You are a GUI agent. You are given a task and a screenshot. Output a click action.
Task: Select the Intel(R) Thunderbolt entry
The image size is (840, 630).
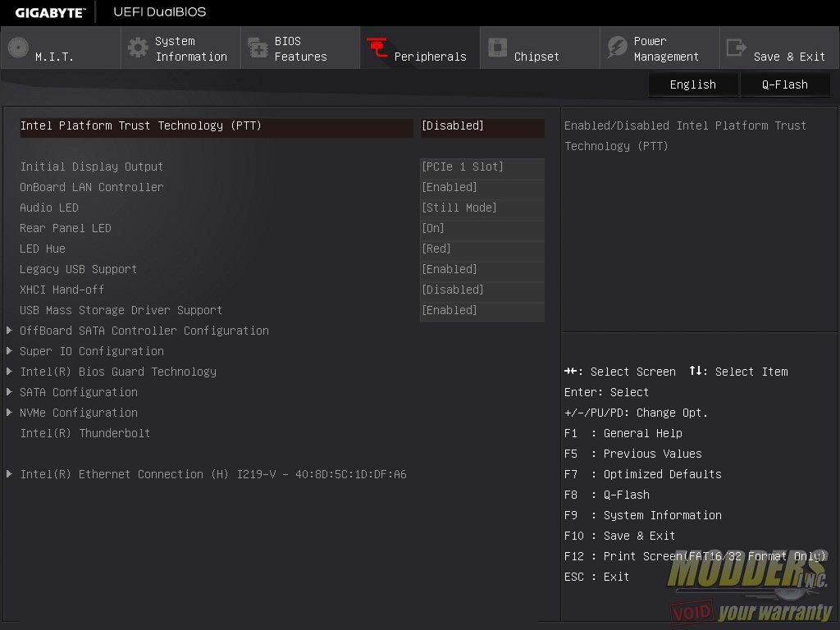coord(85,433)
